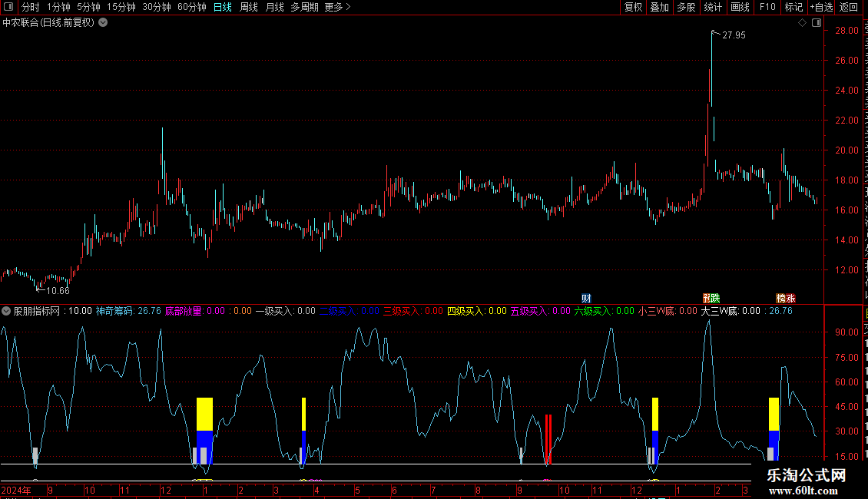Select the 60分钟 period tab
868x499 pixels.
click(192, 7)
